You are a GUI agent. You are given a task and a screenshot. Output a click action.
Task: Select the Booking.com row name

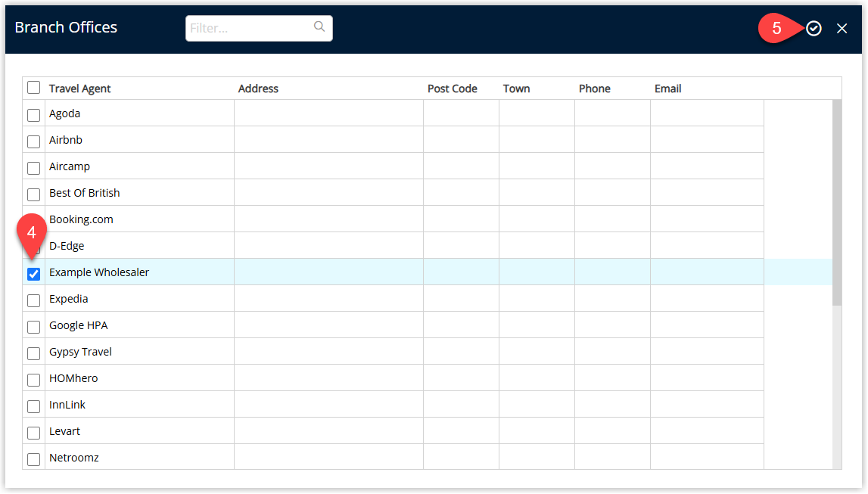[81, 219]
